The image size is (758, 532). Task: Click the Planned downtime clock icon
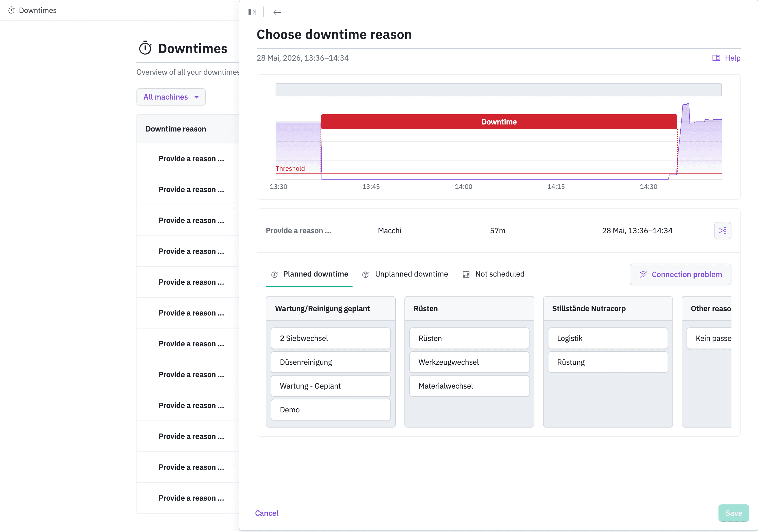[274, 275]
